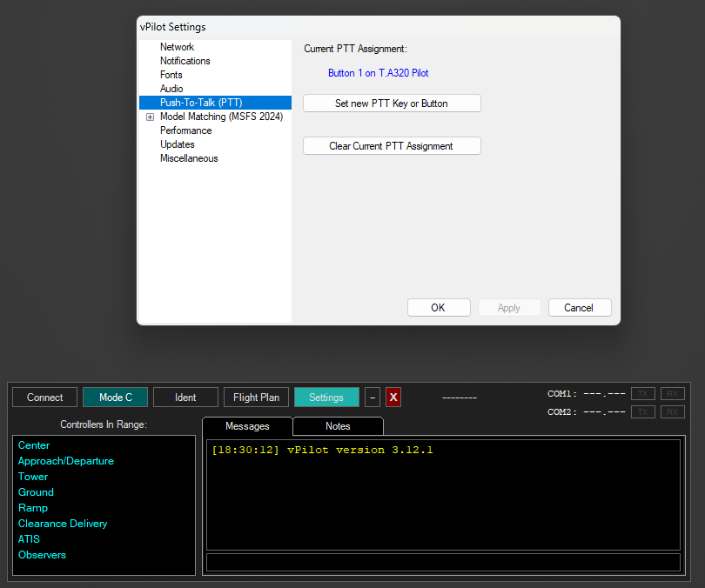Select Observers in the controllers list
Screen dimensions: 705x588
42,555
